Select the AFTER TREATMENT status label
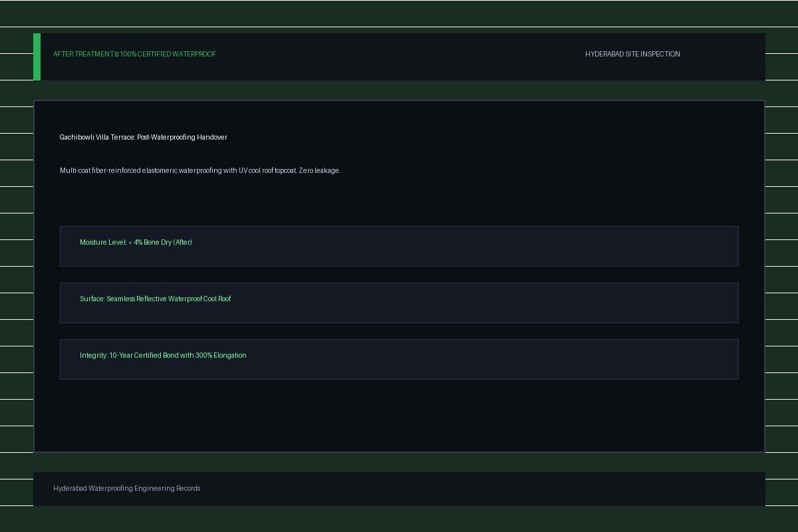The width and height of the screenshot is (798, 532). [x=83, y=54]
